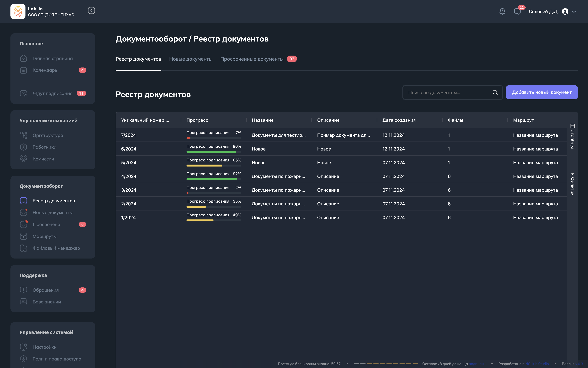Expand the Соловей Д.Д. user menu chevron

[x=574, y=12]
